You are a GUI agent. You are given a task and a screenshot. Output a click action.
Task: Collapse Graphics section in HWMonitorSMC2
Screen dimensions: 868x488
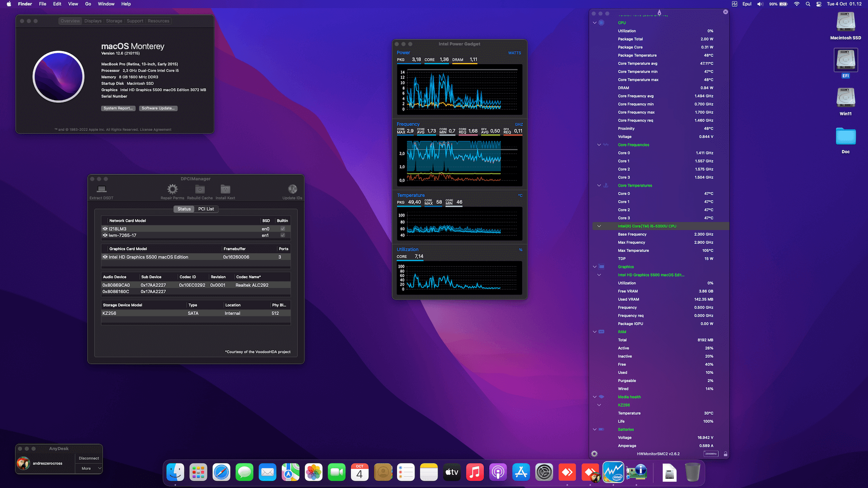click(594, 267)
